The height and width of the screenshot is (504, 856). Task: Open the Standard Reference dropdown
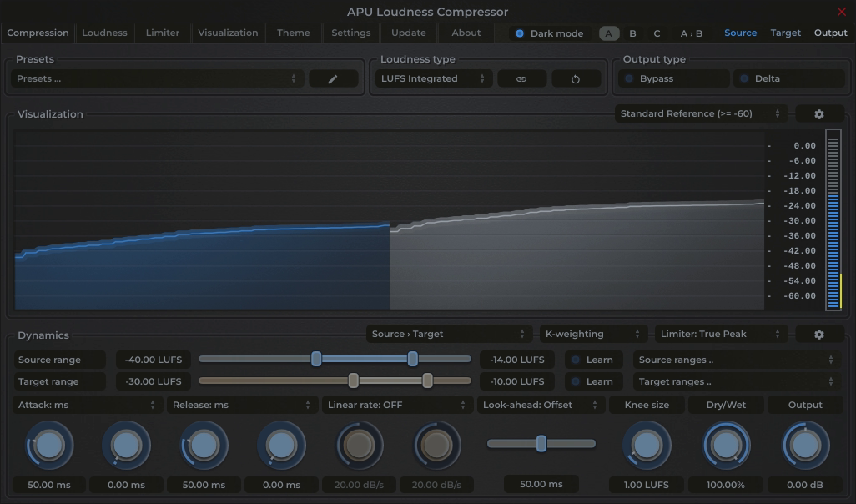(x=701, y=113)
